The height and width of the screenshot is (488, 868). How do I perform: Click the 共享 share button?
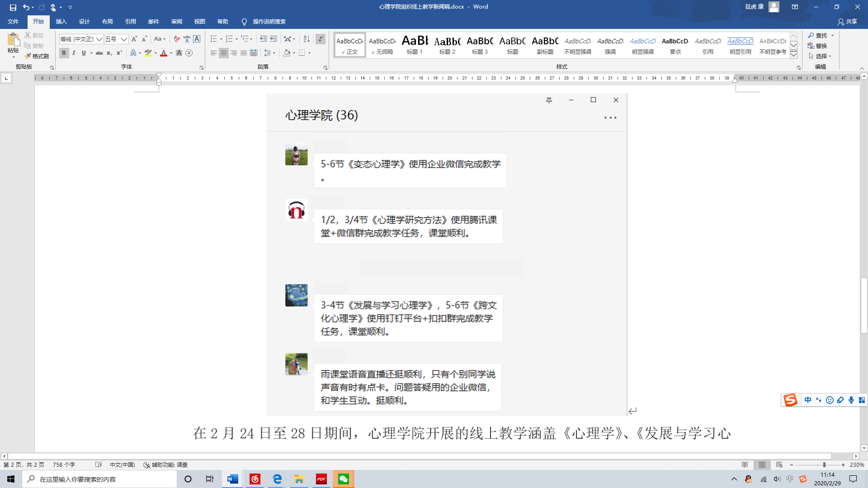[847, 22]
